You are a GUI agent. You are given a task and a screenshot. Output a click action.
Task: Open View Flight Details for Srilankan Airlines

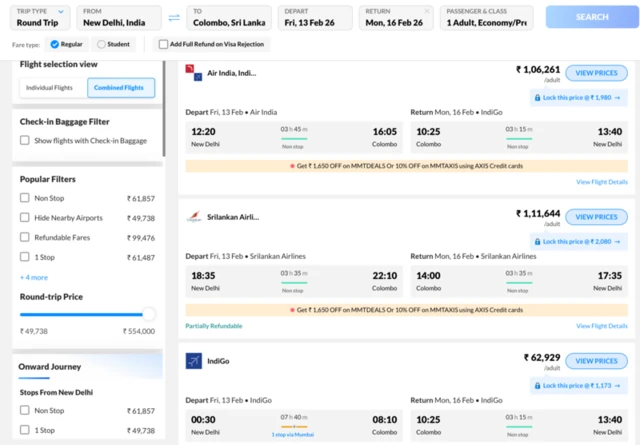tap(601, 326)
